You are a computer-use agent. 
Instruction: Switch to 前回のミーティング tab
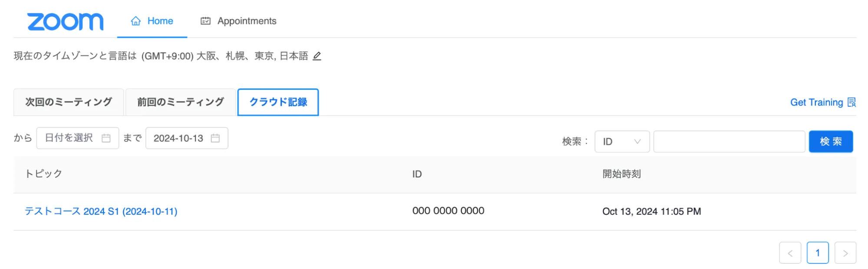tap(181, 102)
